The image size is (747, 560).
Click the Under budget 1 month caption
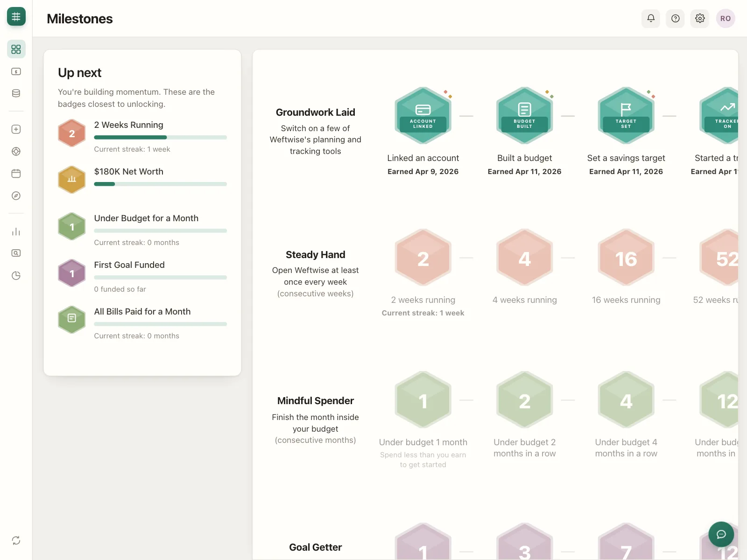pyautogui.click(x=423, y=442)
